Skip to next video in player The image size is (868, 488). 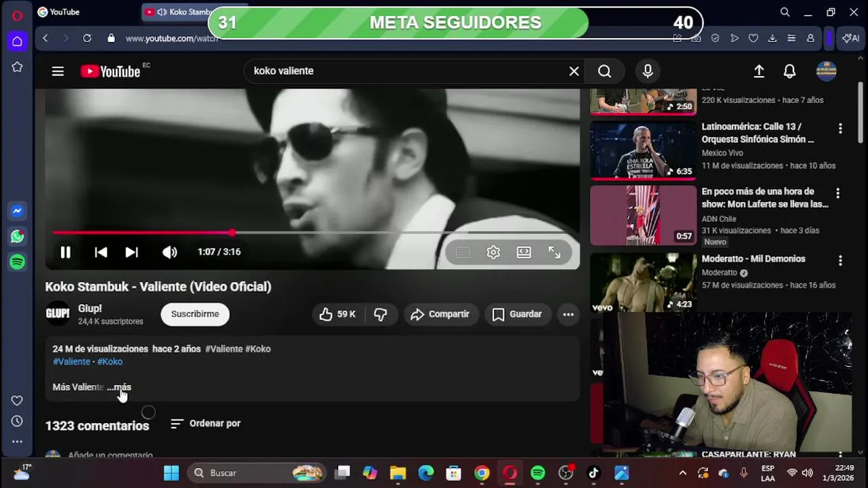pos(131,252)
